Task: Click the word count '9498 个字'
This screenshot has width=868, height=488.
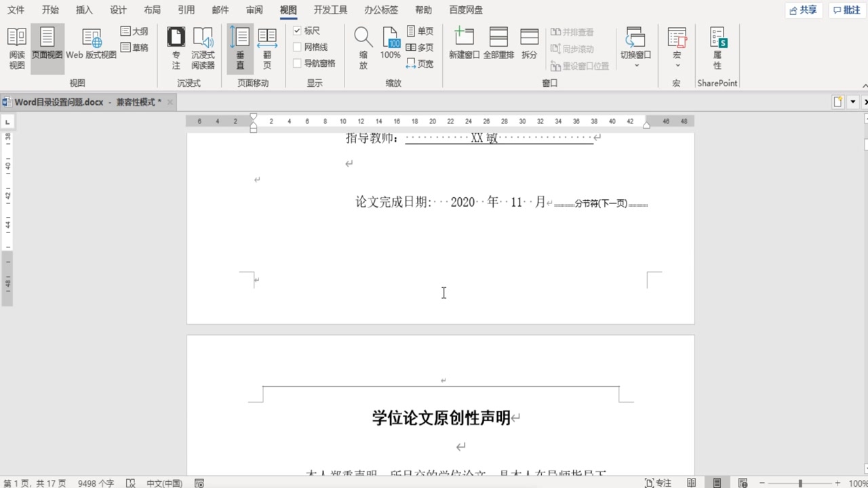Action: [x=96, y=483]
